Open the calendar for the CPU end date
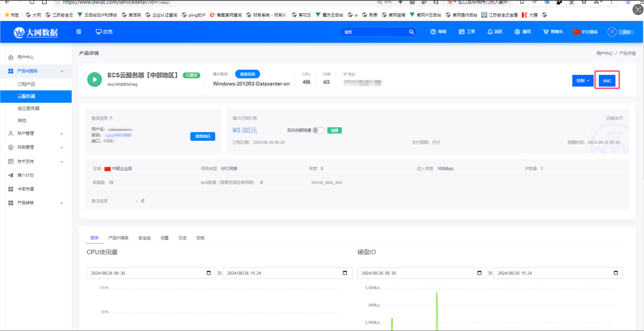This screenshot has height=331, width=644. (345, 273)
